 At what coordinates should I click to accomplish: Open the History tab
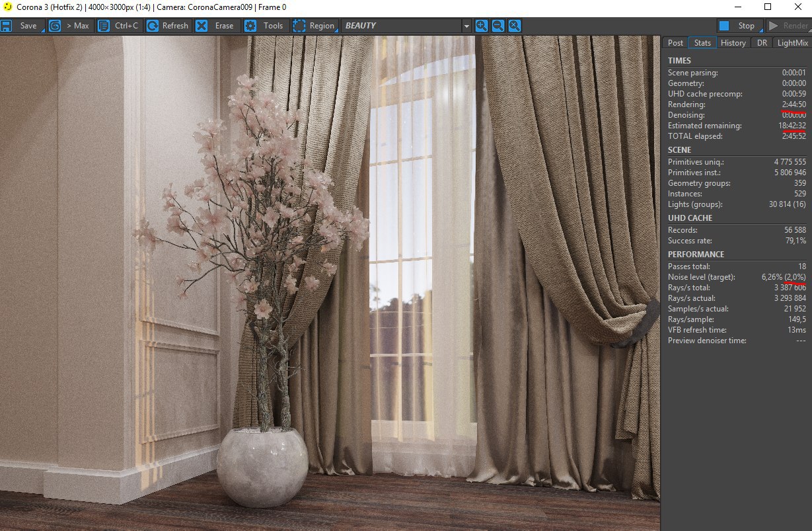pos(733,42)
